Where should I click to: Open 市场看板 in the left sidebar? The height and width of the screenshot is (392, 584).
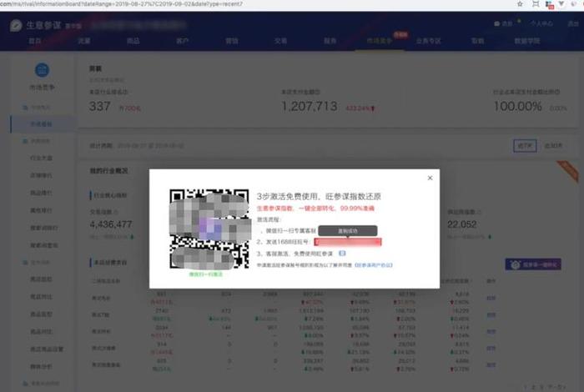(x=42, y=123)
